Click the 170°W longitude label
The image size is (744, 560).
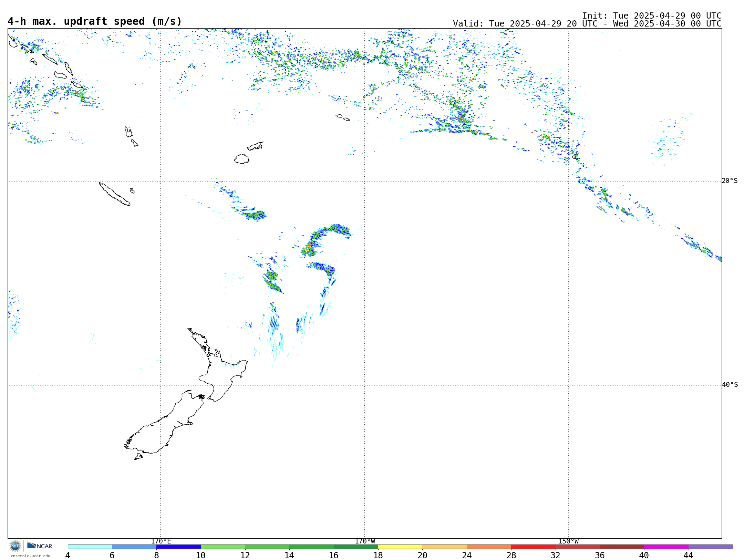[365, 541]
